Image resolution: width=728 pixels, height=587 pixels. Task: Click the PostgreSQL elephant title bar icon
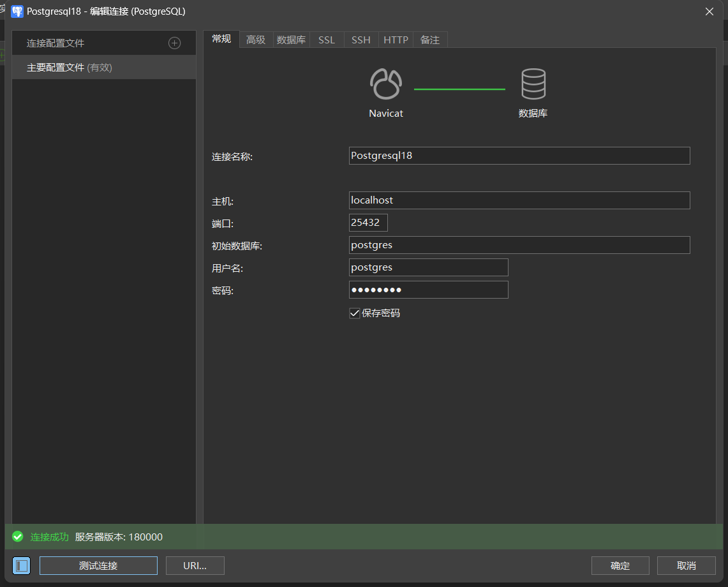(17, 11)
